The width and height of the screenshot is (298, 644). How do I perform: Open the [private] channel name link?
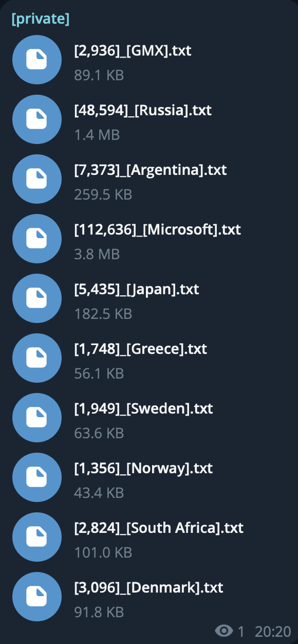(x=40, y=19)
